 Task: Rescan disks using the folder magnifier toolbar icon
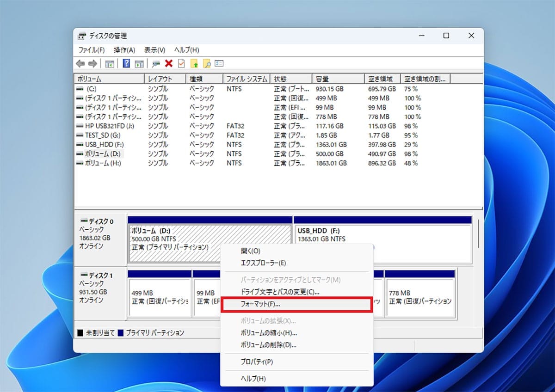[207, 63]
